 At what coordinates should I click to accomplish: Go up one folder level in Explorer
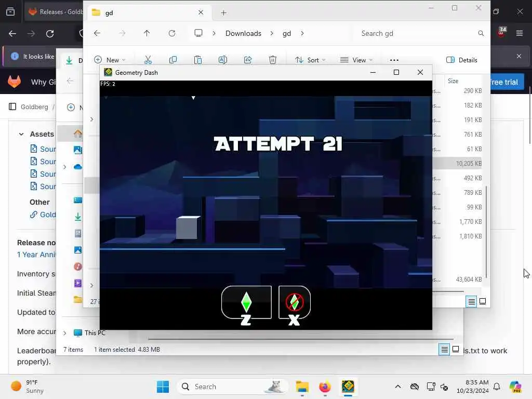click(x=147, y=33)
